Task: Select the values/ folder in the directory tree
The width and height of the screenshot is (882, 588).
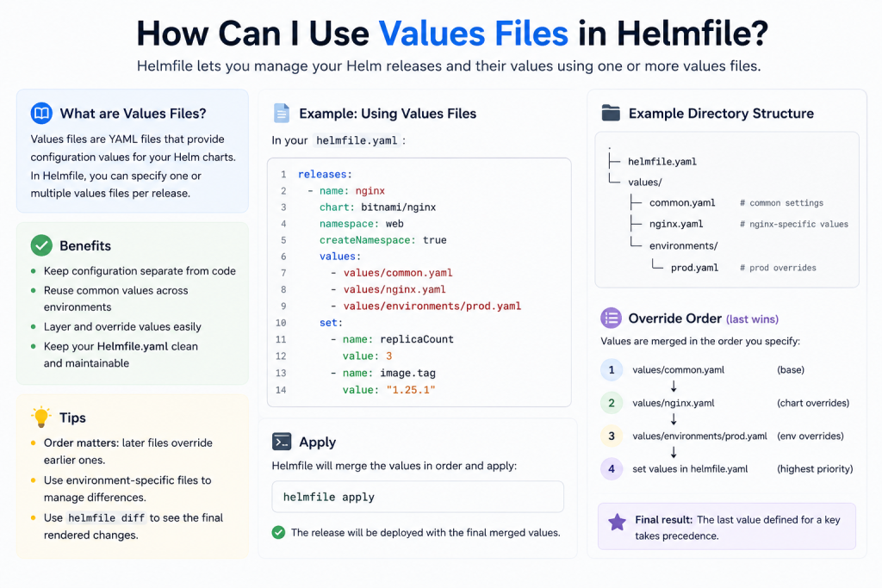Action: point(645,183)
